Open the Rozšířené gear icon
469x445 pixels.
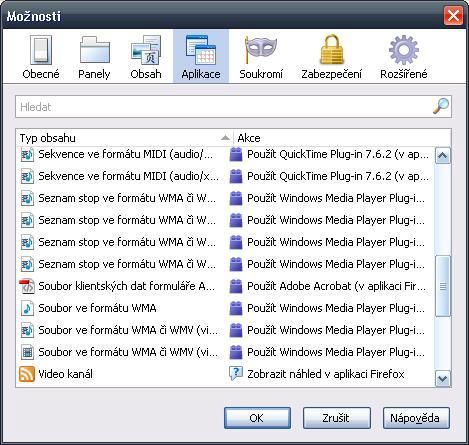tap(404, 50)
